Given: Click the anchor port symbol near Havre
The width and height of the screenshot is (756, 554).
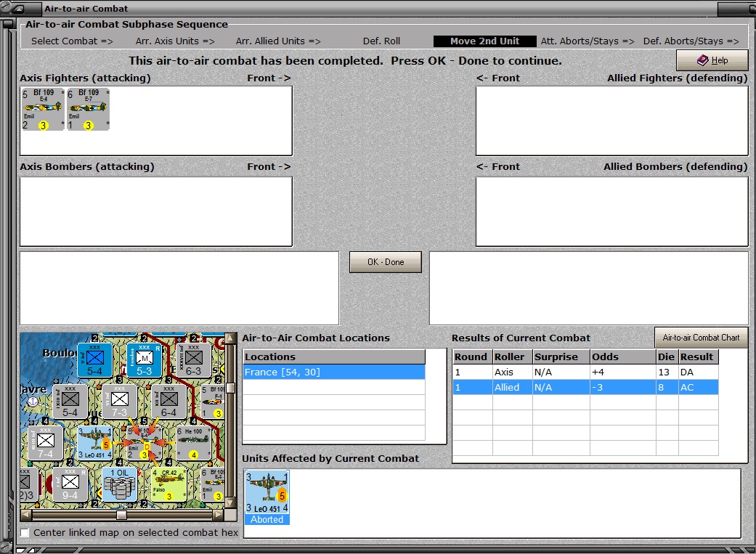Looking at the screenshot, I should (33, 401).
